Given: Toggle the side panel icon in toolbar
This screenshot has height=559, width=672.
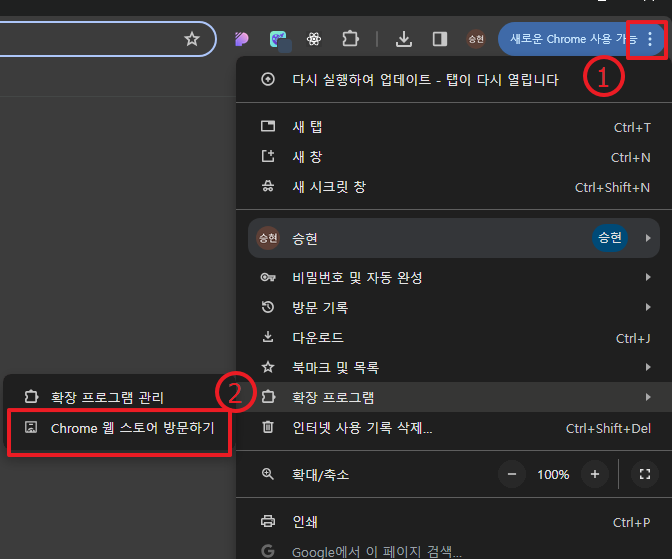Looking at the screenshot, I should pos(440,39).
